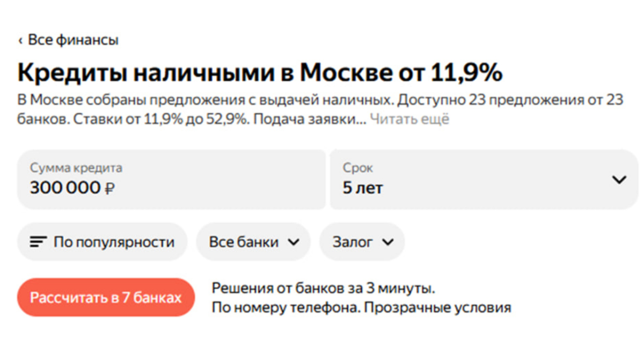
Task: Sort offers По популярности
Action: [114, 242]
